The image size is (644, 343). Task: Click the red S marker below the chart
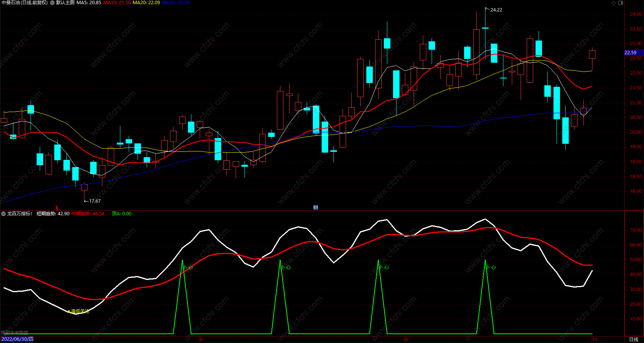pos(57,208)
